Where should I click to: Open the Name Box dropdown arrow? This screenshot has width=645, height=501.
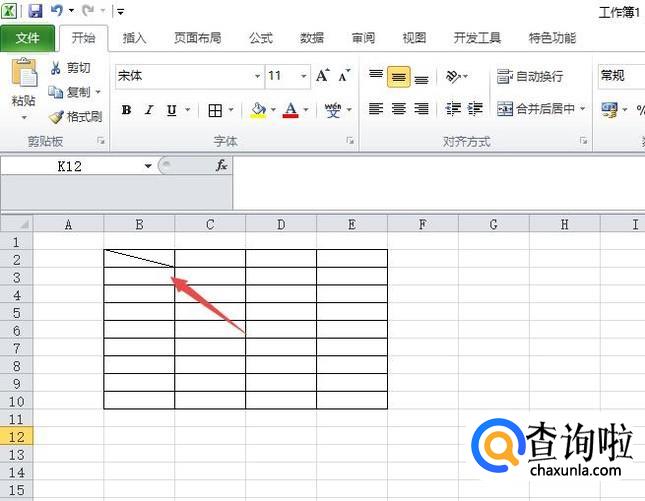coord(148,166)
